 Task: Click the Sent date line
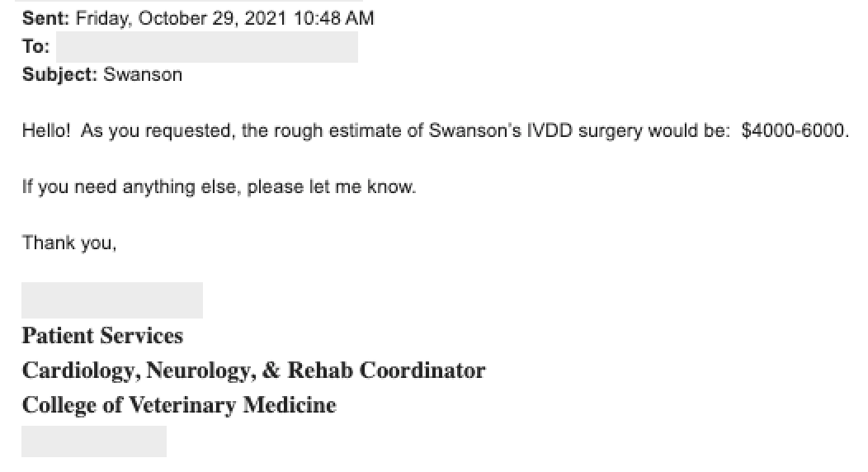pos(198,18)
